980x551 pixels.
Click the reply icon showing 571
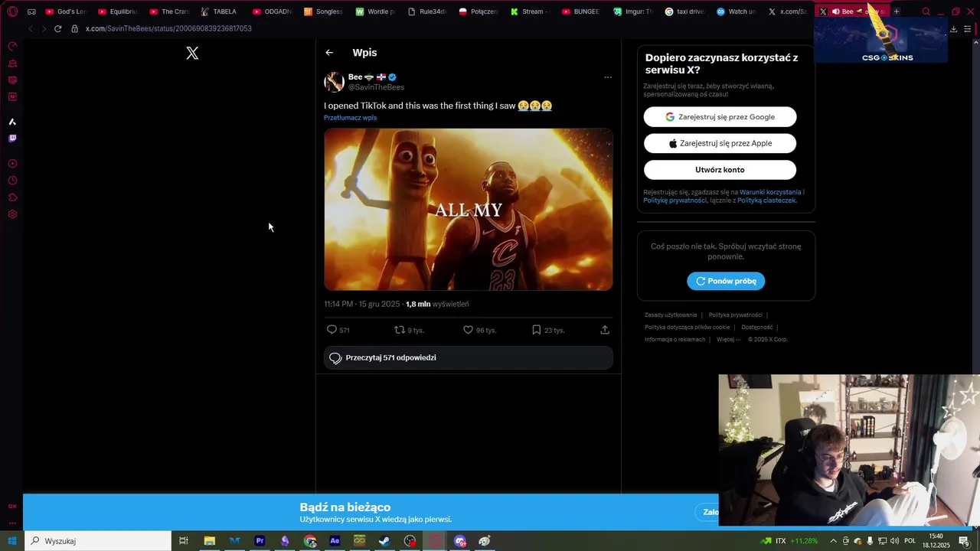pyautogui.click(x=332, y=330)
